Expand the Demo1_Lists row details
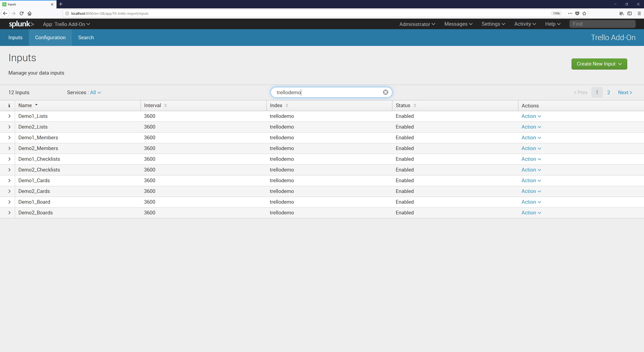Viewport: 644px width, 352px height. [x=9, y=116]
